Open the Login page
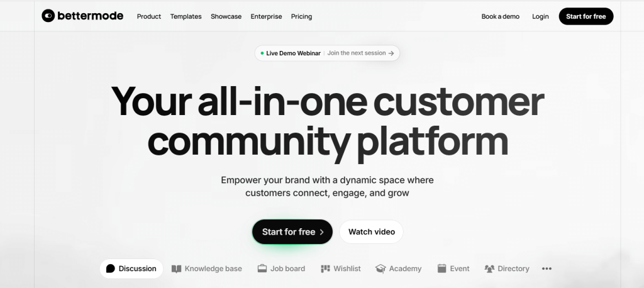Viewport: 644px width, 288px height. [540, 16]
